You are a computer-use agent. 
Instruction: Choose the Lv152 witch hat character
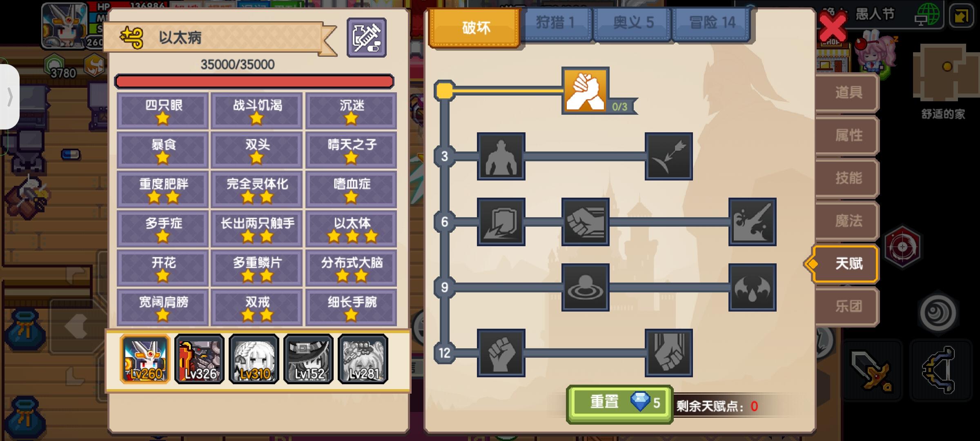tap(308, 359)
